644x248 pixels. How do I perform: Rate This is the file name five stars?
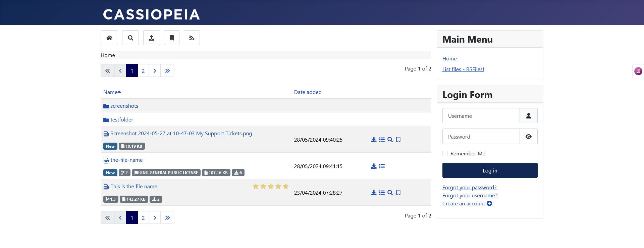286,186
